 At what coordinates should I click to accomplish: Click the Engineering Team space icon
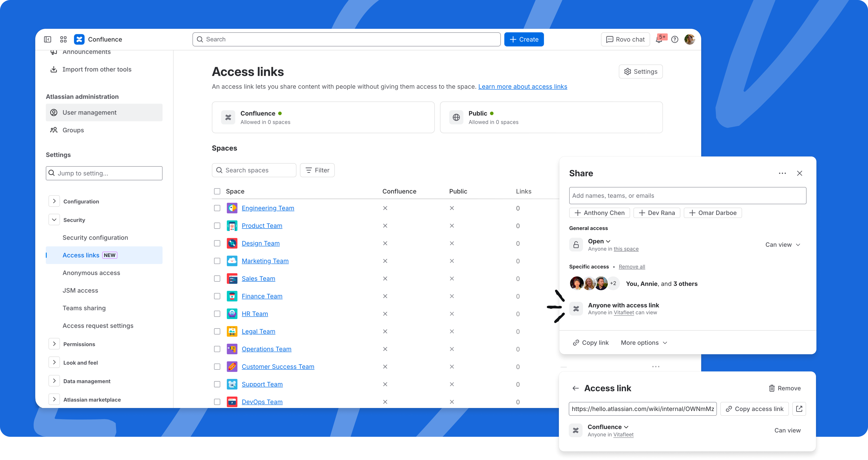(232, 208)
